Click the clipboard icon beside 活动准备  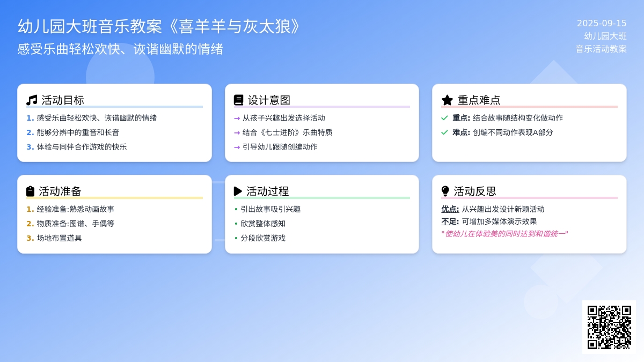pos(31,191)
